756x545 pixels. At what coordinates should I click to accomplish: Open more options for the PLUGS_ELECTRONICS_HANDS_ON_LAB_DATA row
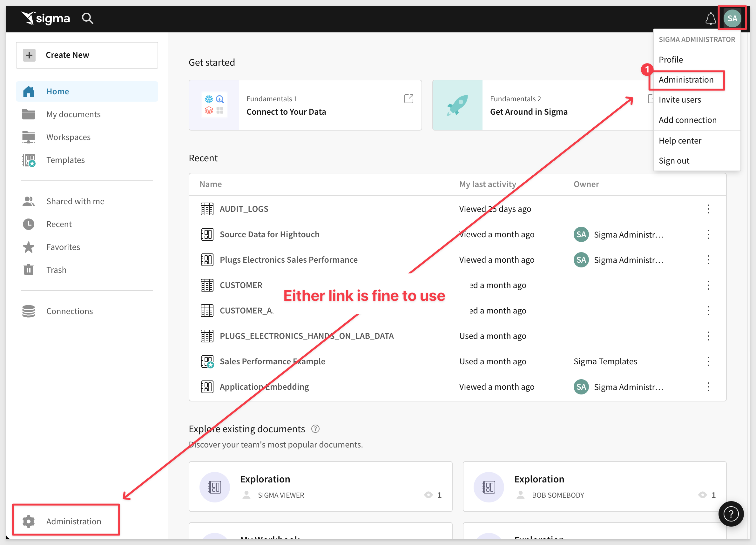pos(708,336)
